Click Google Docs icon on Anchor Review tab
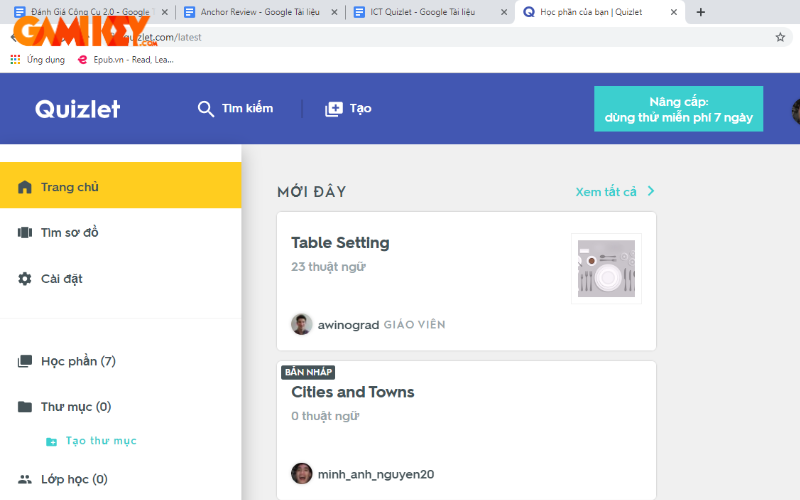The width and height of the screenshot is (800, 500). click(189, 12)
